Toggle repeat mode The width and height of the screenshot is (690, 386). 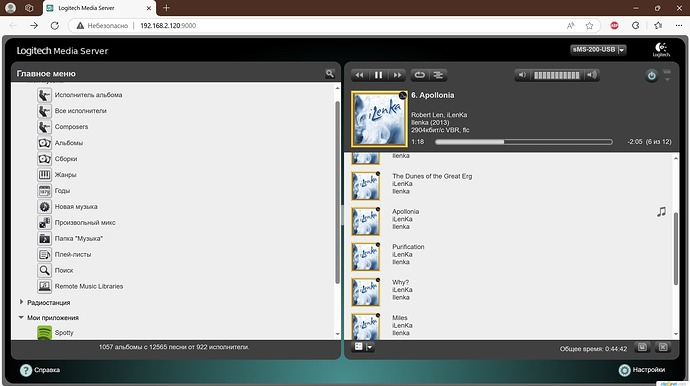click(x=419, y=75)
